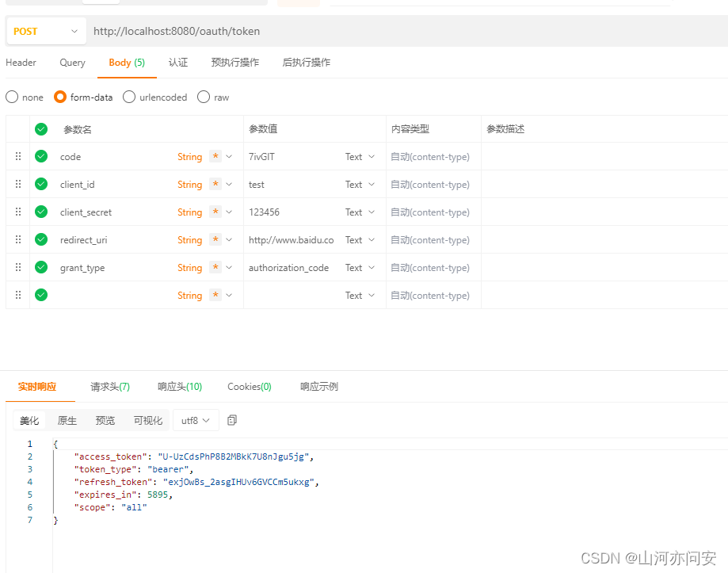
Task: Open the Text dropdown in grant_type row
Action: click(x=360, y=268)
